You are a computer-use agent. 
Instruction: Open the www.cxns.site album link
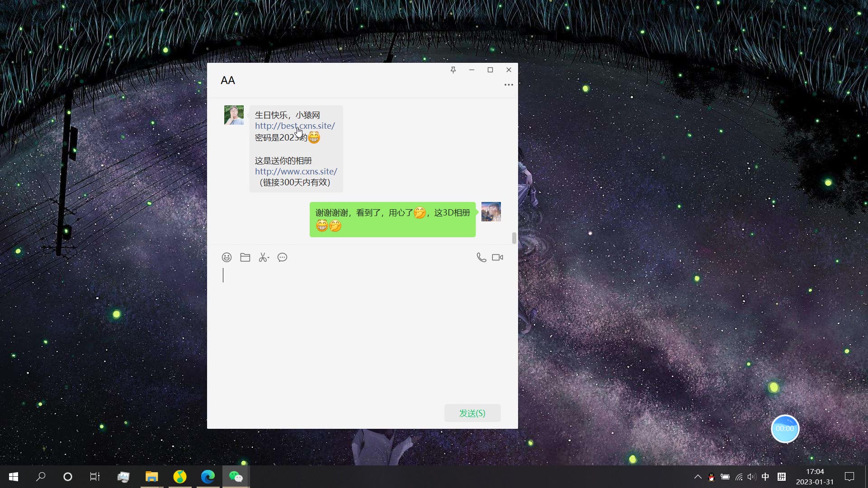click(x=296, y=172)
